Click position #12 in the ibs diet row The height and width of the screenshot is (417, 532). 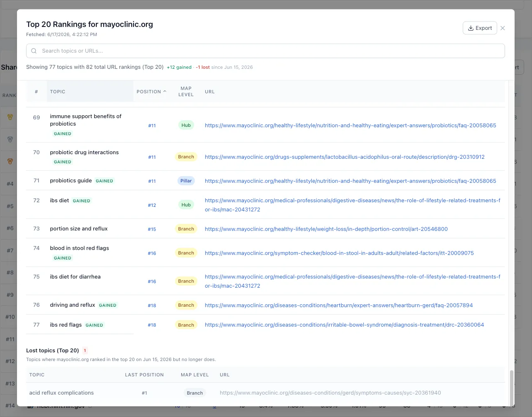pyautogui.click(x=152, y=205)
